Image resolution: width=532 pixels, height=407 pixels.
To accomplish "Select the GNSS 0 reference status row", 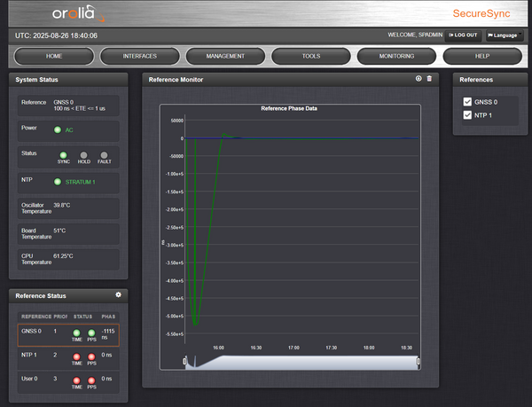I will 68,335.
